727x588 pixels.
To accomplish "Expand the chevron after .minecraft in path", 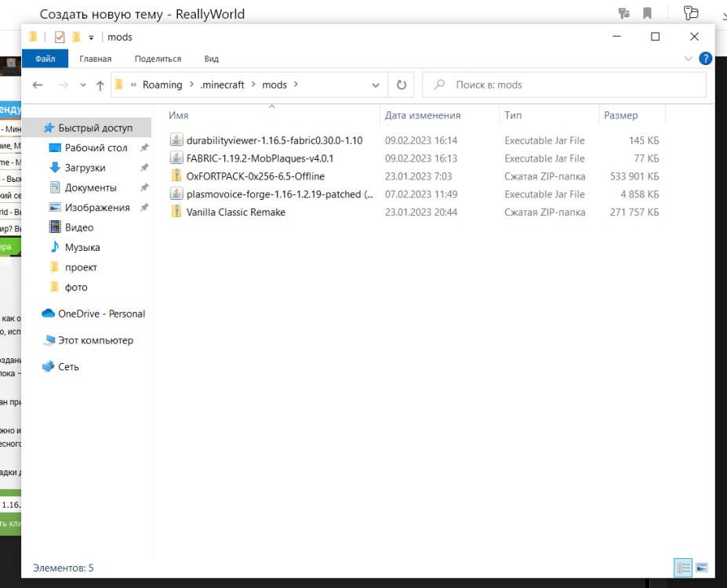I will (x=253, y=85).
